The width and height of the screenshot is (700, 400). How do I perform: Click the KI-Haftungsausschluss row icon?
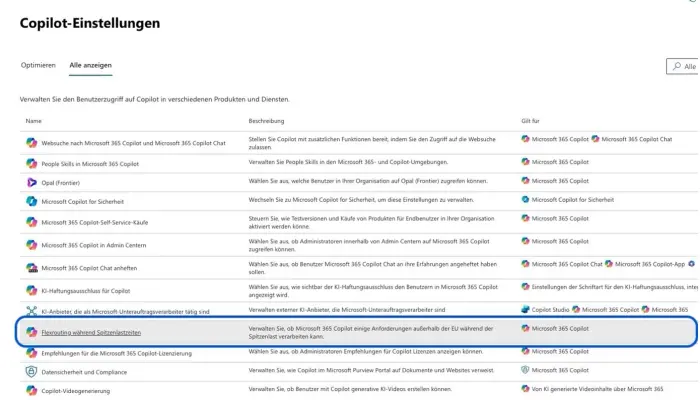point(31,291)
